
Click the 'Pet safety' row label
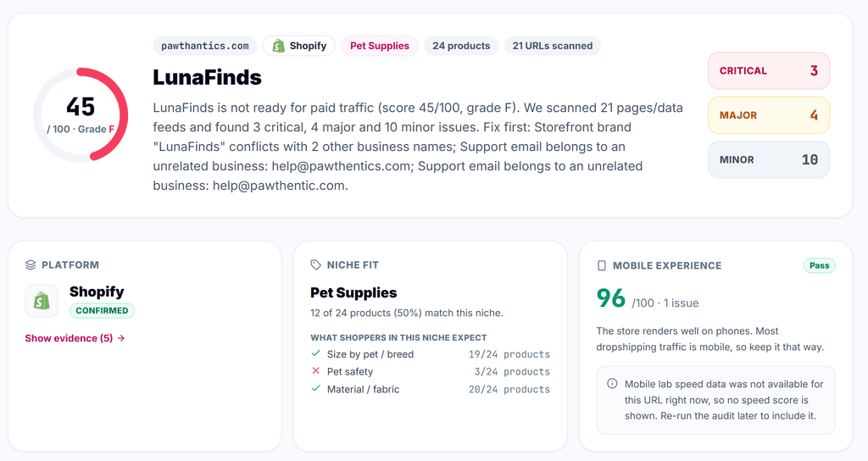click(x=350, y=372)
